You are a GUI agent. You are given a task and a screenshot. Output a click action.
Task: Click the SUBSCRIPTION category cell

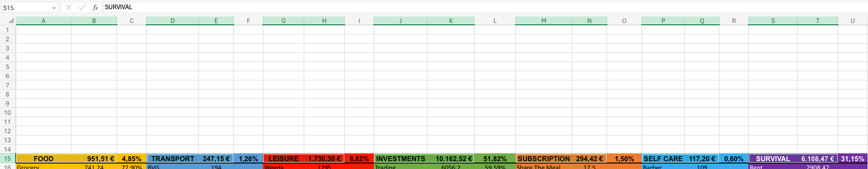coord(544,158)
